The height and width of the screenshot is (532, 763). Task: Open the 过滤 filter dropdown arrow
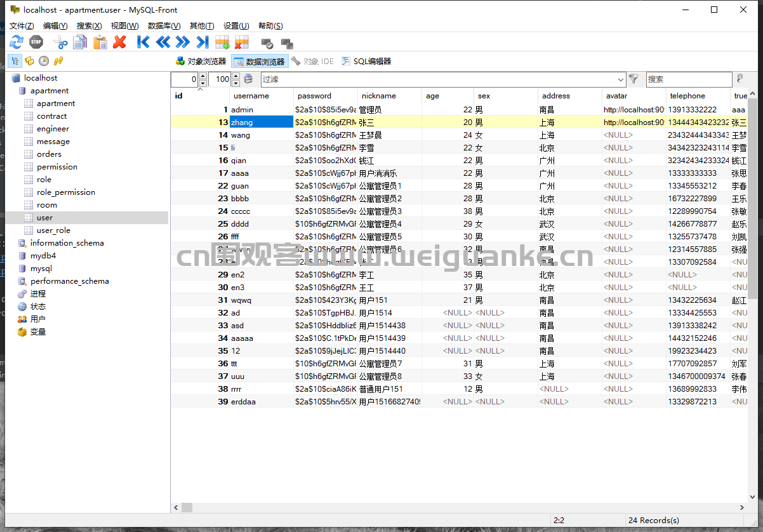pos(621,79)
